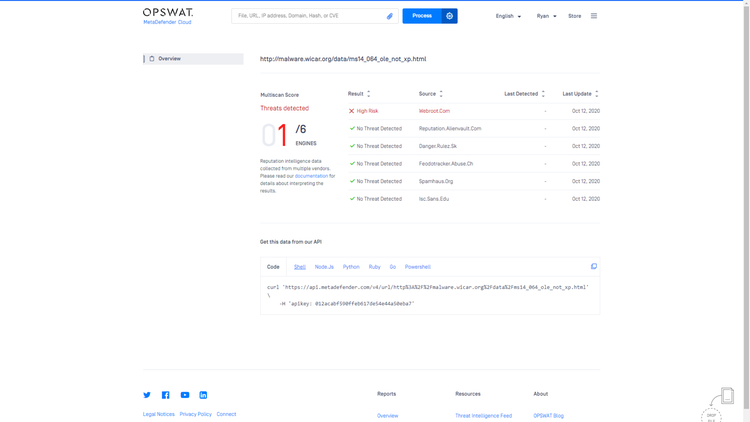Sort by Result column arrows
The width and height of the screenshot is (750, 422).
pos(369,94)
